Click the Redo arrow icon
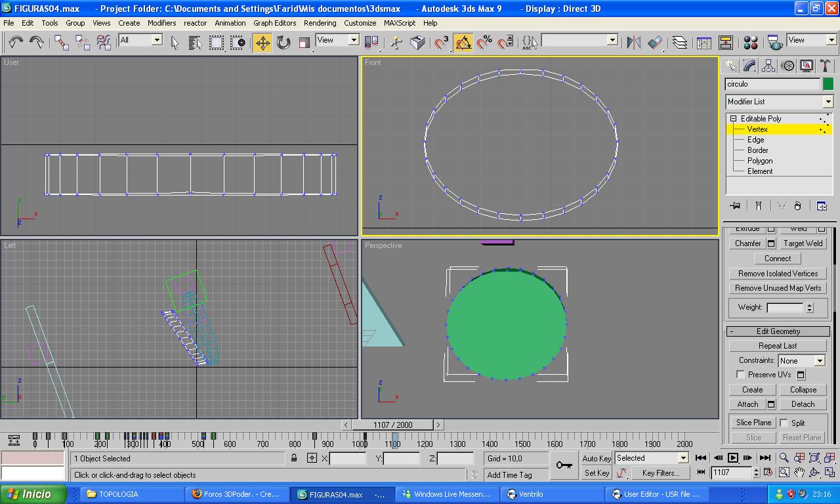 pyautogui.click(x=36, y=43)
